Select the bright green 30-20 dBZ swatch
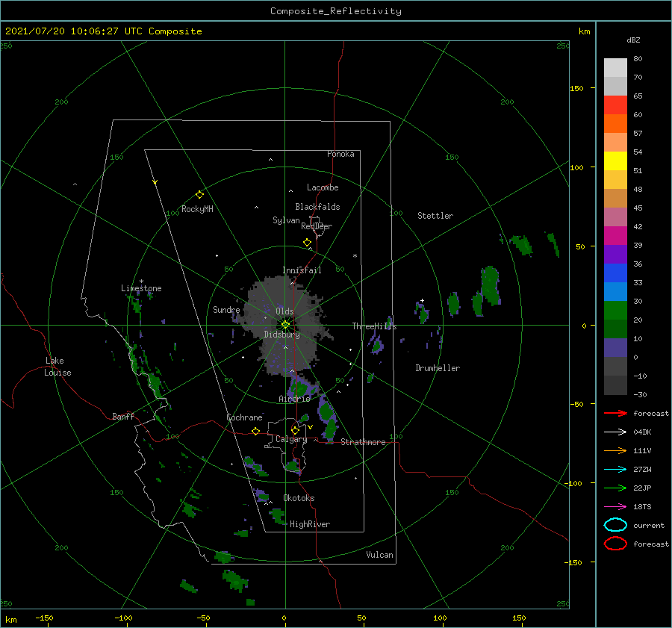This screenshot has width=672, height=628. pos(615,311)
